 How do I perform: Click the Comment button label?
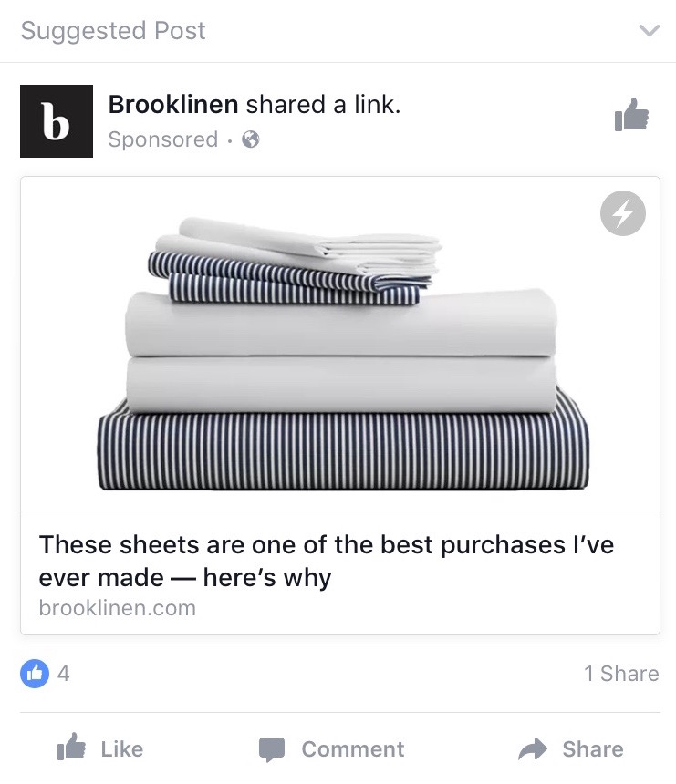(x=353, y=749)
